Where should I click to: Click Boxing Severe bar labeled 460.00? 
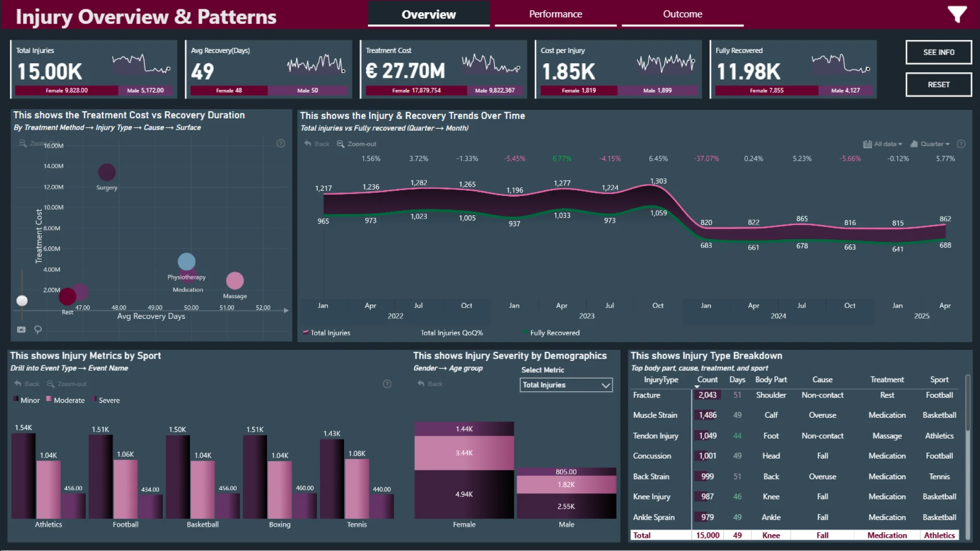click(305, 506)
